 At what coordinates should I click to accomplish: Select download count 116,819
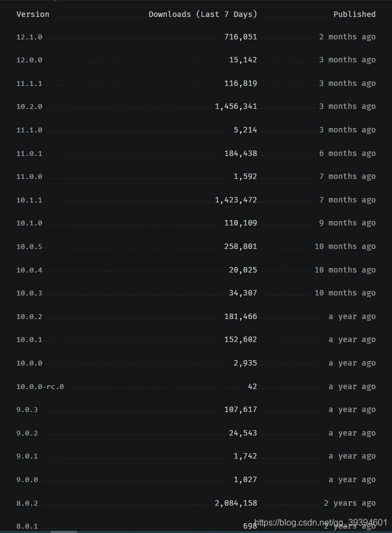[241, 83]
